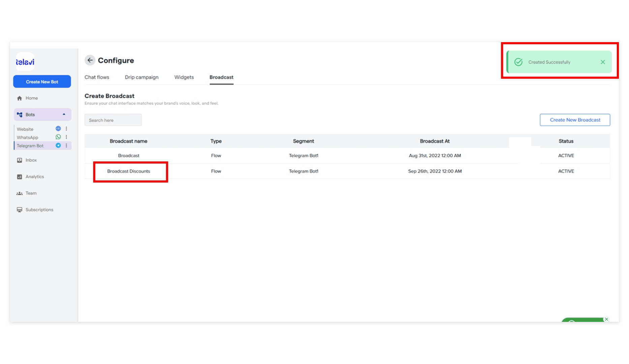This screenshot has width=629, height=364.
Task: Select the Broadcast tab
Action: tap(221, 77)
